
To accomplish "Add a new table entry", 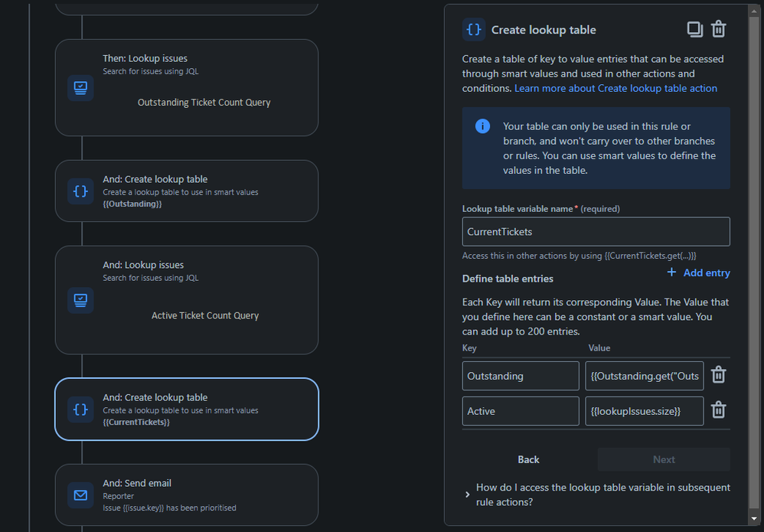I will tap(699, 273).
